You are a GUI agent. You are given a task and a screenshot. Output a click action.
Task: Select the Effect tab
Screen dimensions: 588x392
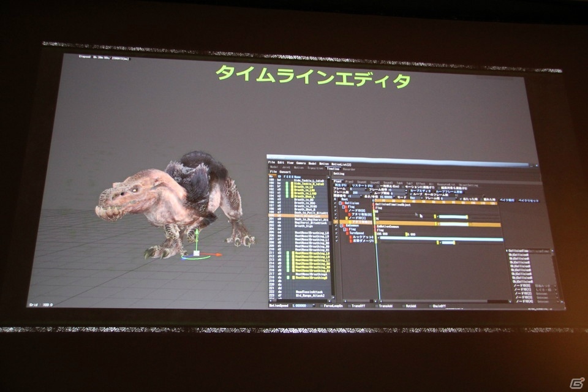point(420,183)
